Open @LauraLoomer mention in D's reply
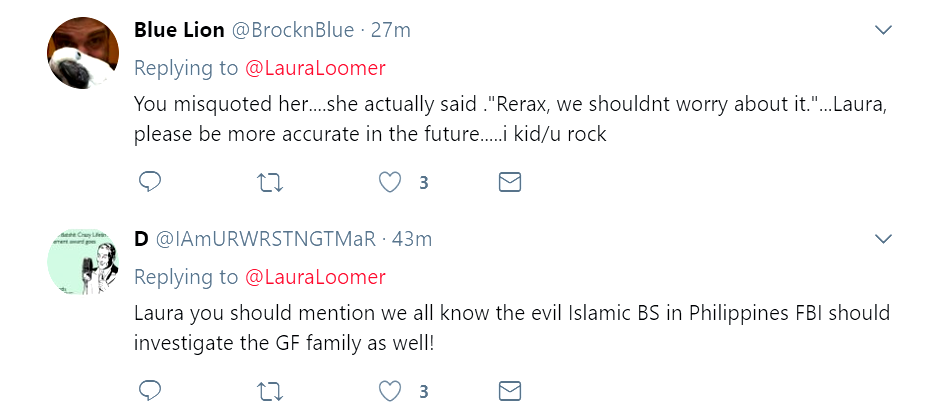Screen dimensions: 928x412 click(315, 277)
